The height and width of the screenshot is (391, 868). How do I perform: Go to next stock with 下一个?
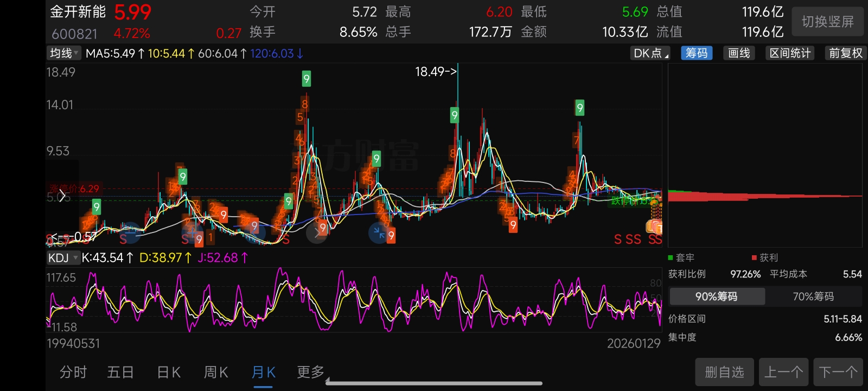pos(838,372)
